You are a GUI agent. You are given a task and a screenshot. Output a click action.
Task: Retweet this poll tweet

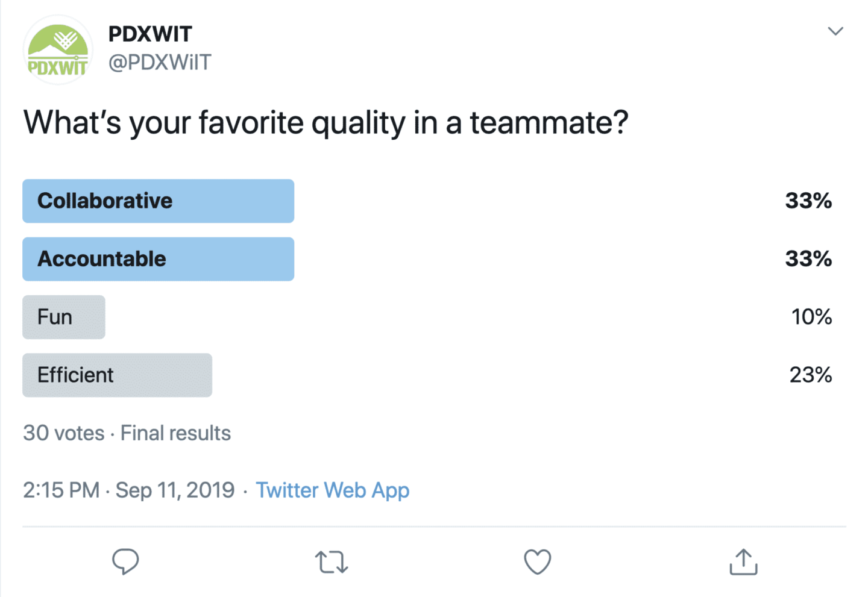pos(332,562)
